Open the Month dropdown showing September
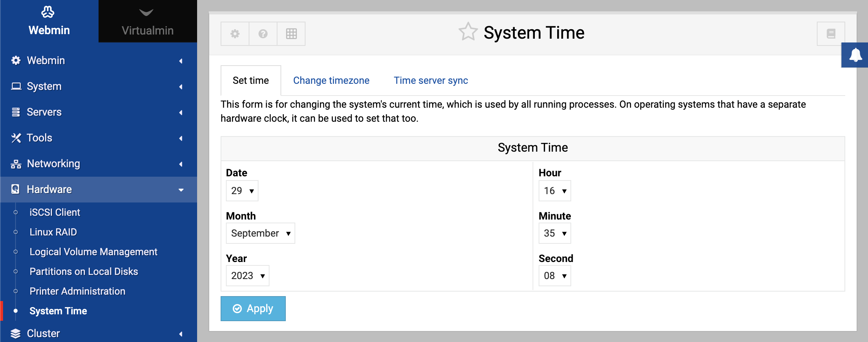The width and height of the screenshot is (868, 342). point(260,233)
